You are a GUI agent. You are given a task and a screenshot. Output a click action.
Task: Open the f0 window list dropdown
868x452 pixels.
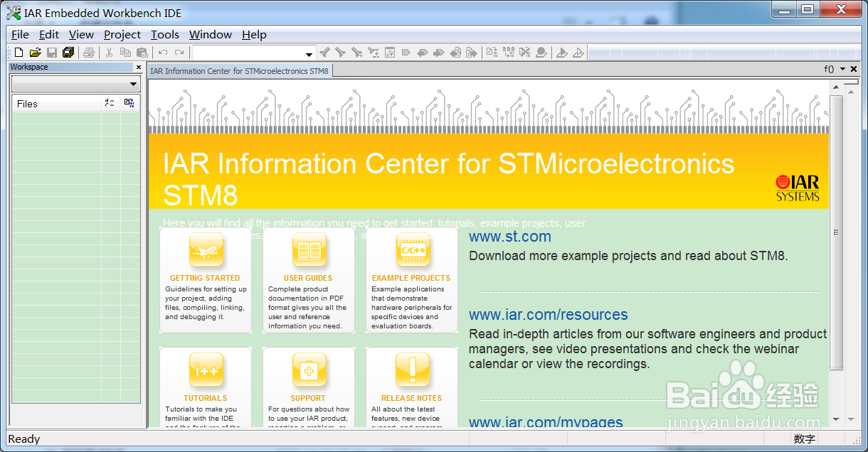(842, 70)
